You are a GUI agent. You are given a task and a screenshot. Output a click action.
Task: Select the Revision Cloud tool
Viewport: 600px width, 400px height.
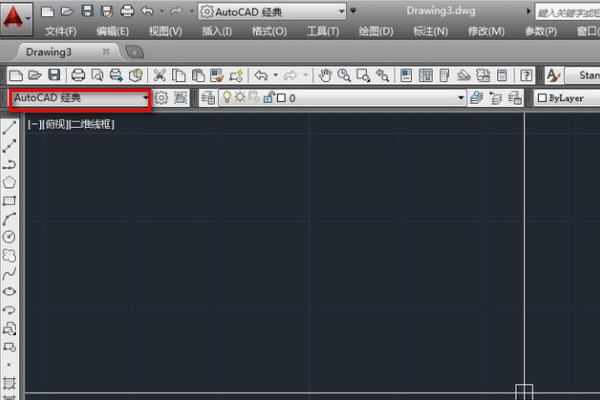click(10, 255)
